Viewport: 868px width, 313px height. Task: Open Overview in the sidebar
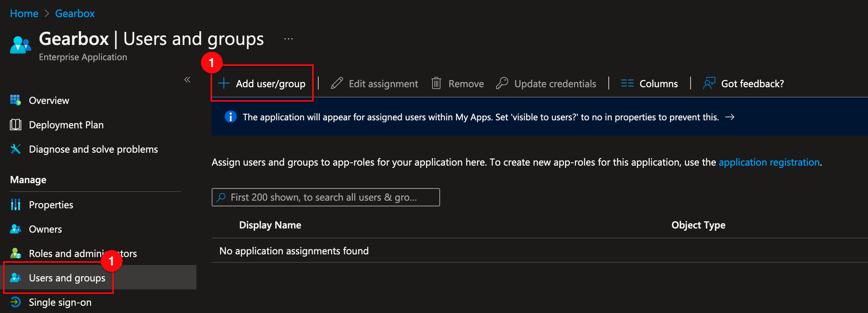pyautogui.click(x=49, y=101)
